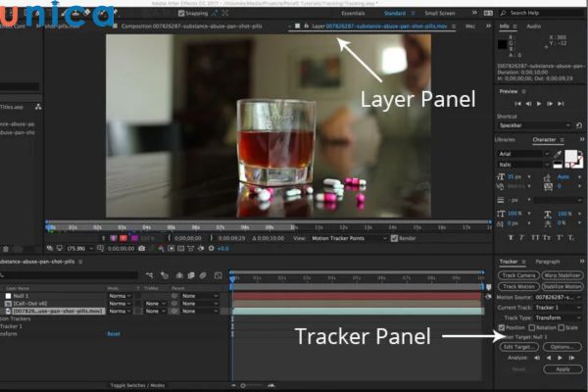Click the Track Camera button
Image resolution: width=588 pixels, height=392 pixels.
click(x=518, y=275)
